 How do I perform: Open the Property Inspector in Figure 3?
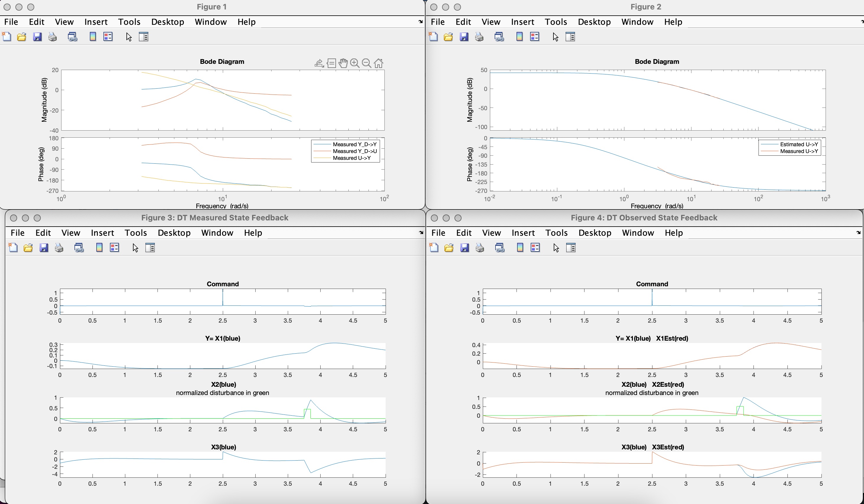pos(150,248)
